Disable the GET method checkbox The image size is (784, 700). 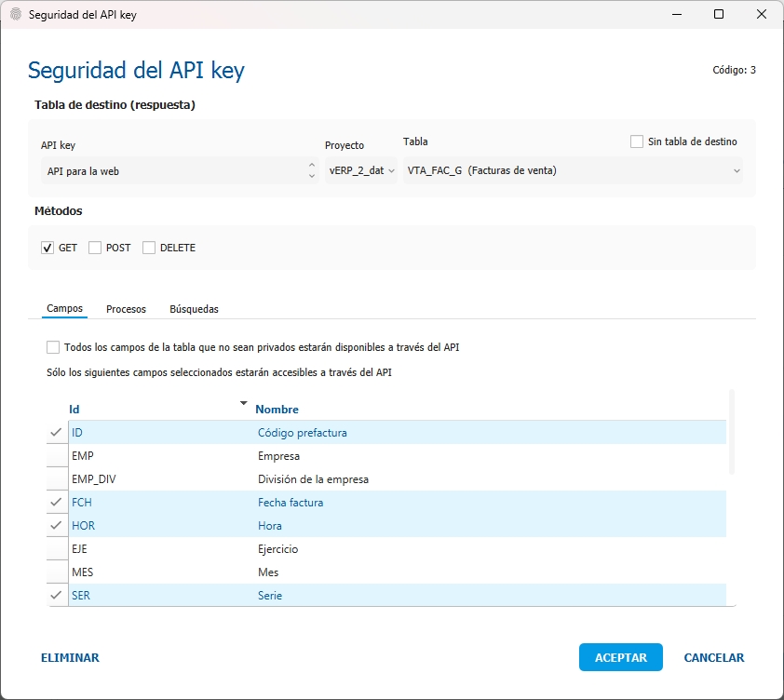tap(47, 249)
